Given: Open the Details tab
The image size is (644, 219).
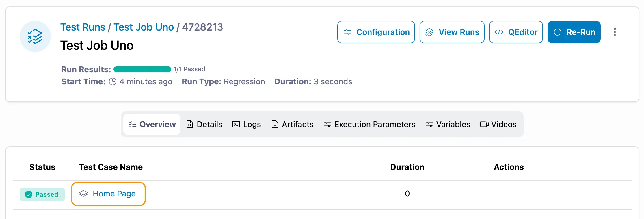Looking at the screenshot, I should click(204, 124).
